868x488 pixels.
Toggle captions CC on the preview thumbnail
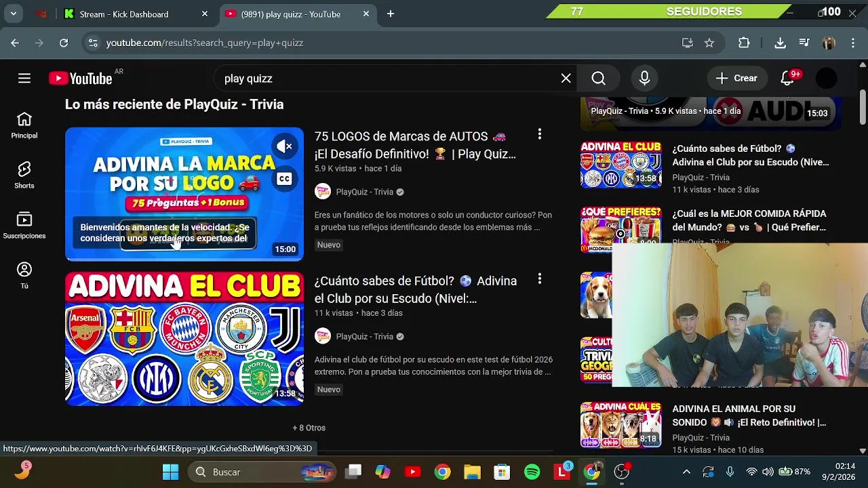(284, 179)
